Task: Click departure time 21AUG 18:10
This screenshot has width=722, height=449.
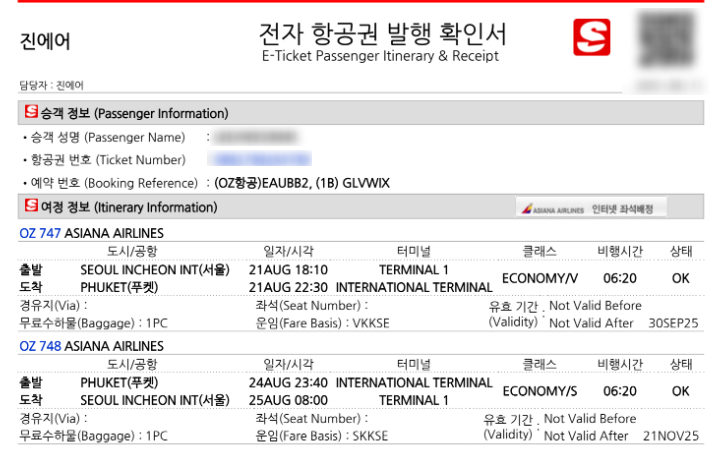Action: [288, 269]
